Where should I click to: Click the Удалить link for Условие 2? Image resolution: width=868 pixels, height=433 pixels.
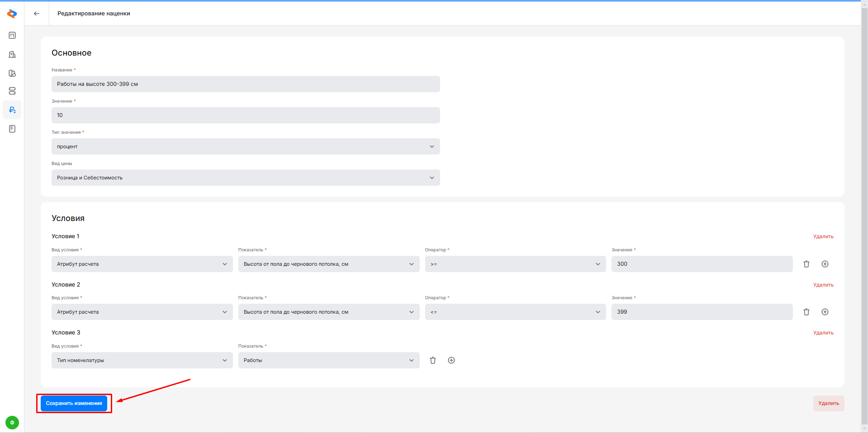(x=823, y=285)
